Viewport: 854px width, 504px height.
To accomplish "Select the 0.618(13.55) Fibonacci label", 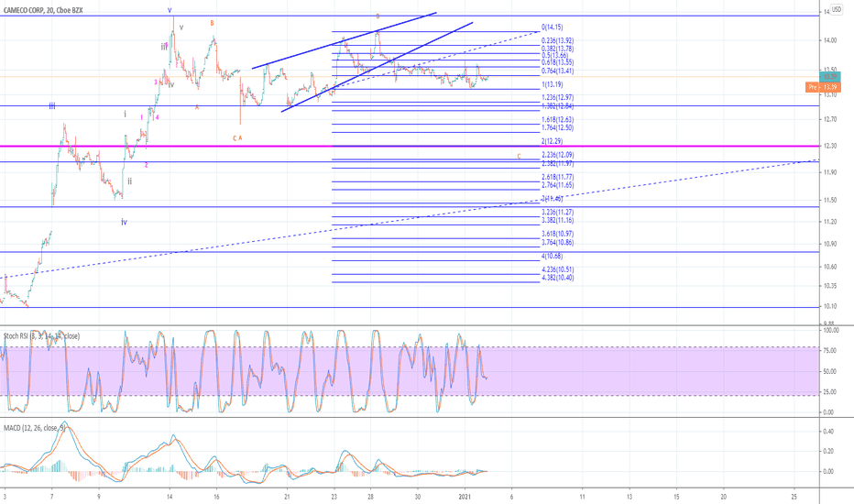I will point(557,63).
